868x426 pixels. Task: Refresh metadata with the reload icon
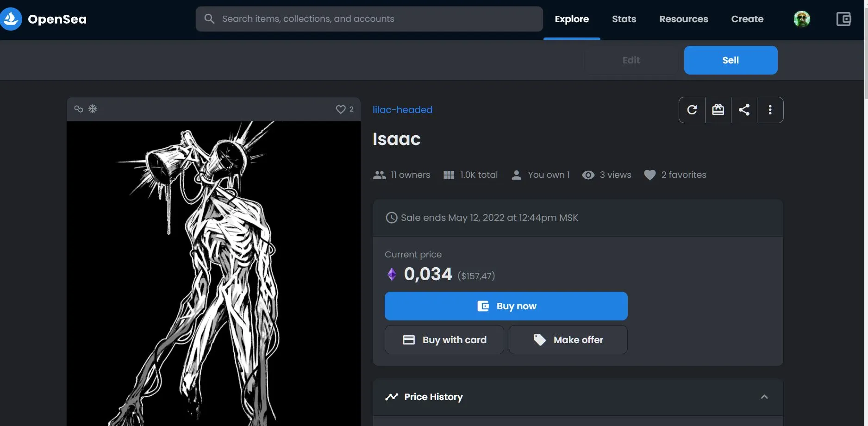point(692,110)
